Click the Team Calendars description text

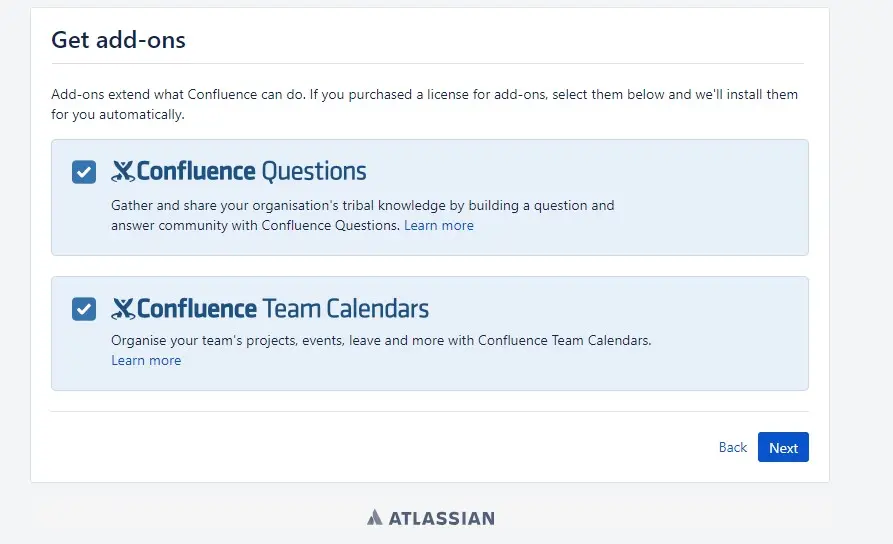click(x=380, y=341)
